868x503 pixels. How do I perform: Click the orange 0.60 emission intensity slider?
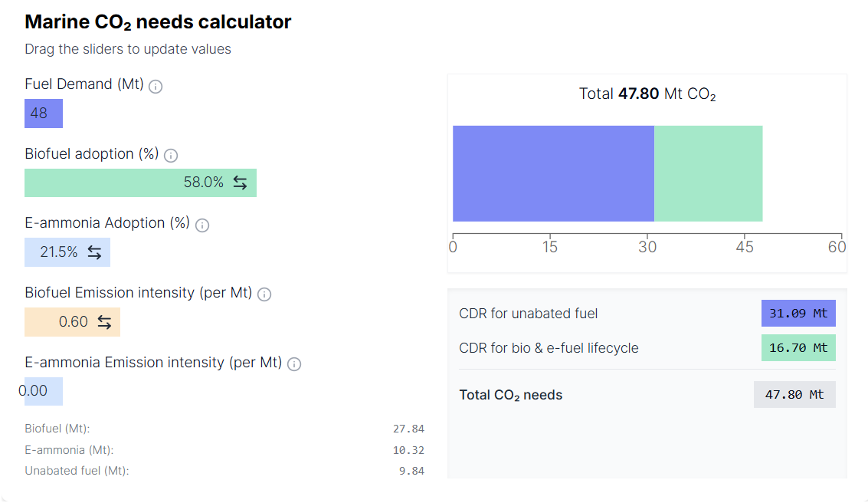coord(73,322)
